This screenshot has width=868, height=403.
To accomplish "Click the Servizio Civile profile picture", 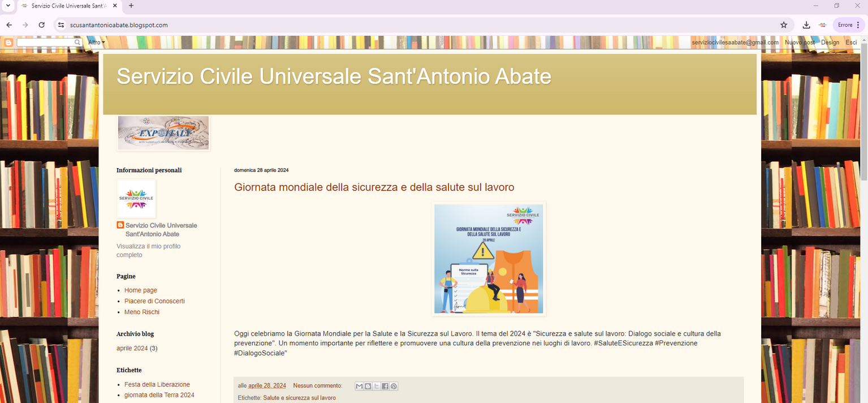I will click(136, 199).
